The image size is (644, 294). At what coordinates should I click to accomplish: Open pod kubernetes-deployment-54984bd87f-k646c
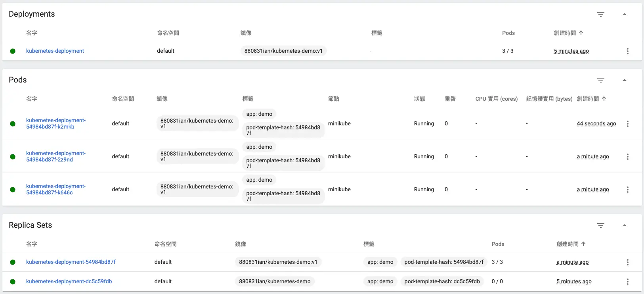click(x=55, y=189)
